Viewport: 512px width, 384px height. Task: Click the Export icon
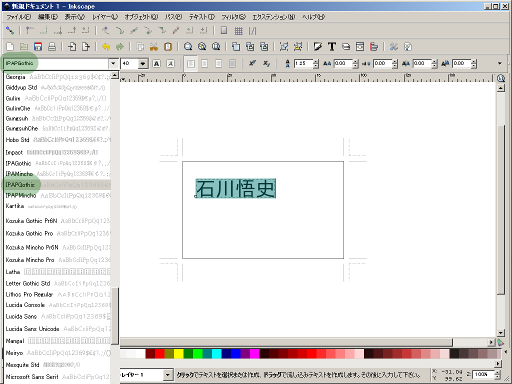pos(86,47)
